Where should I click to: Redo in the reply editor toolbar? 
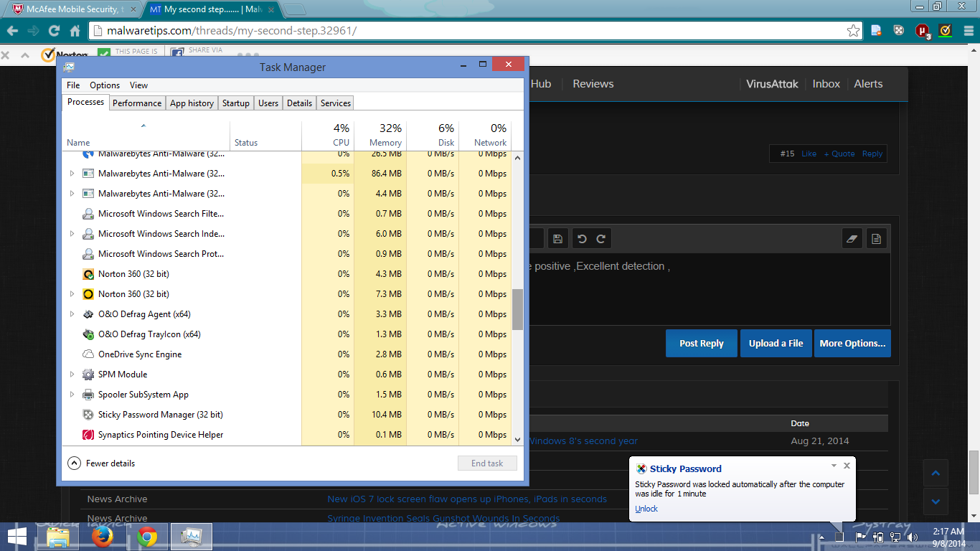pyautogui.click(x=601, y=239)
